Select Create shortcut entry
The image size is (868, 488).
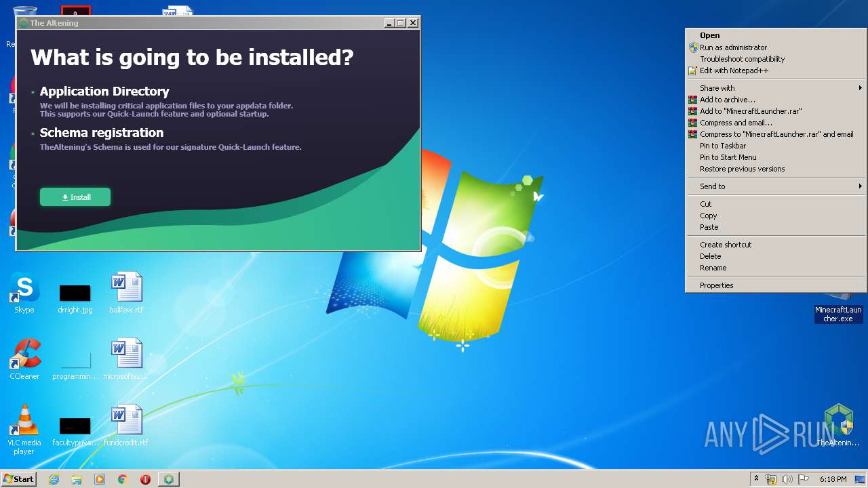[x=776, y=245]
